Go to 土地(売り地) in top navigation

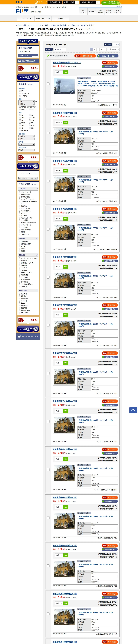[100, 11]
